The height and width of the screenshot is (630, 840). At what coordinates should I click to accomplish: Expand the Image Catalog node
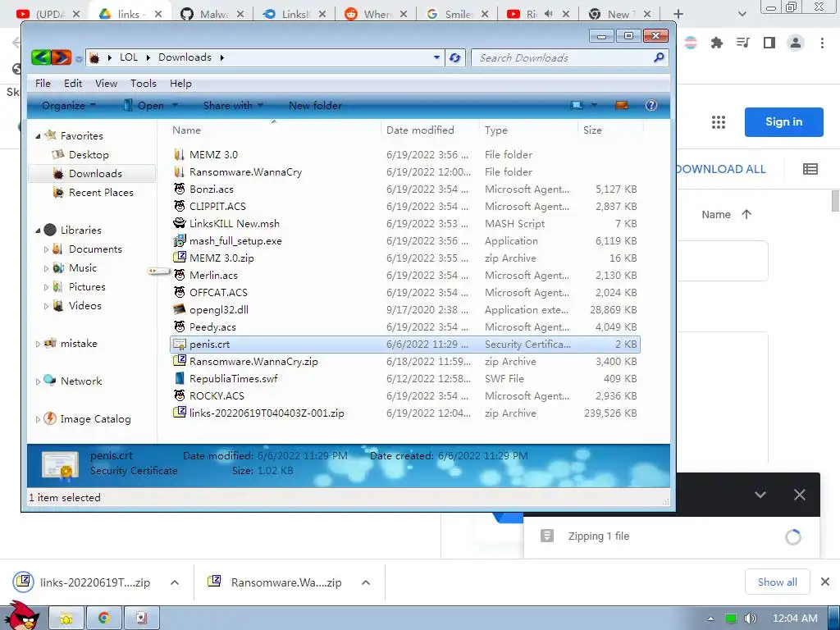(38, 419)
